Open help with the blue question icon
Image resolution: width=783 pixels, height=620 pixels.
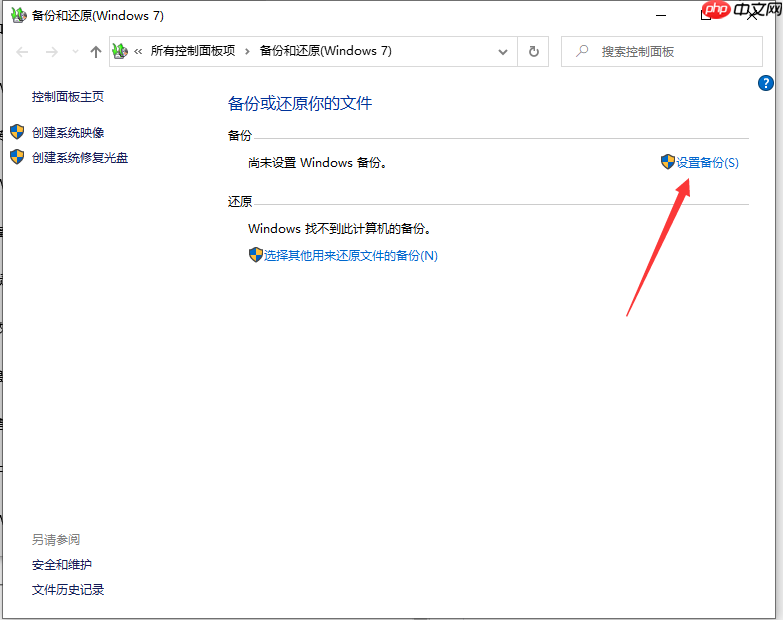766,83
